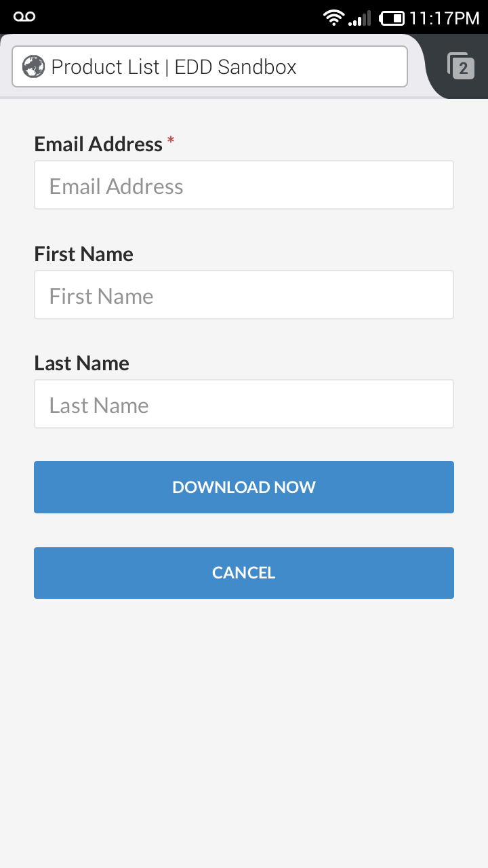The image size is (488, 868).
Task: Open the tabs tray showing 2 tabs
Action: pos(461,66)
